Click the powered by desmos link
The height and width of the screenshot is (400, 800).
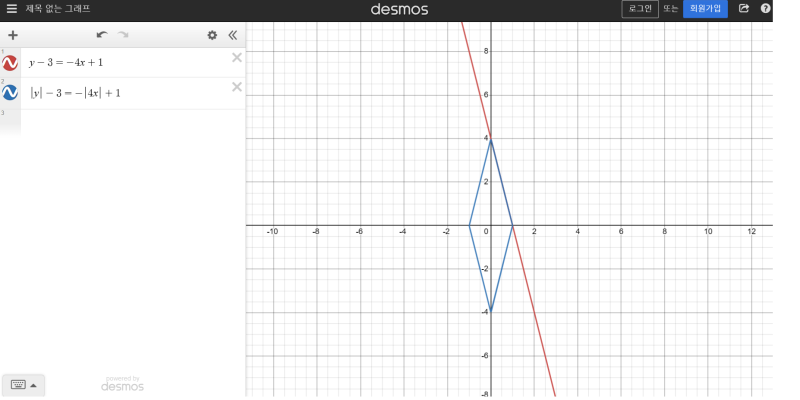pos(122,384)
